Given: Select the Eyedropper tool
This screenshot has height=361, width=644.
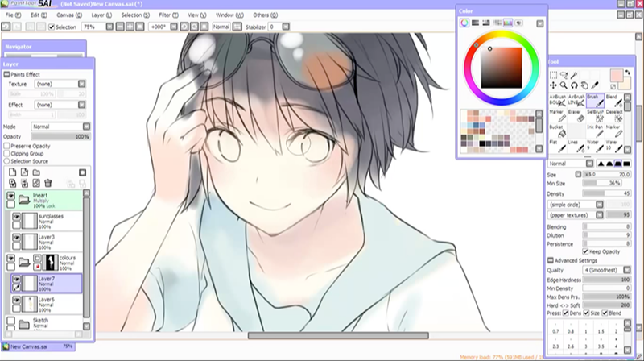Looking at the screenshot, I should click(x=595, y=85).
